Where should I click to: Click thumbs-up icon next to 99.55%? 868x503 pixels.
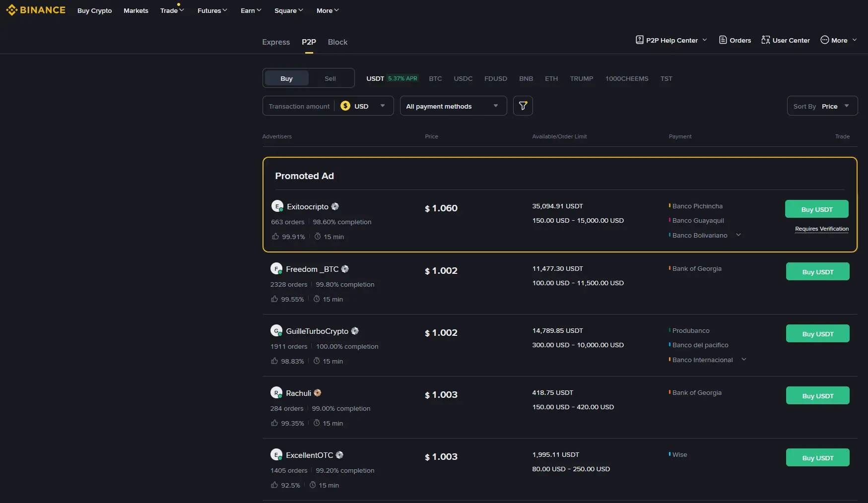274,299
